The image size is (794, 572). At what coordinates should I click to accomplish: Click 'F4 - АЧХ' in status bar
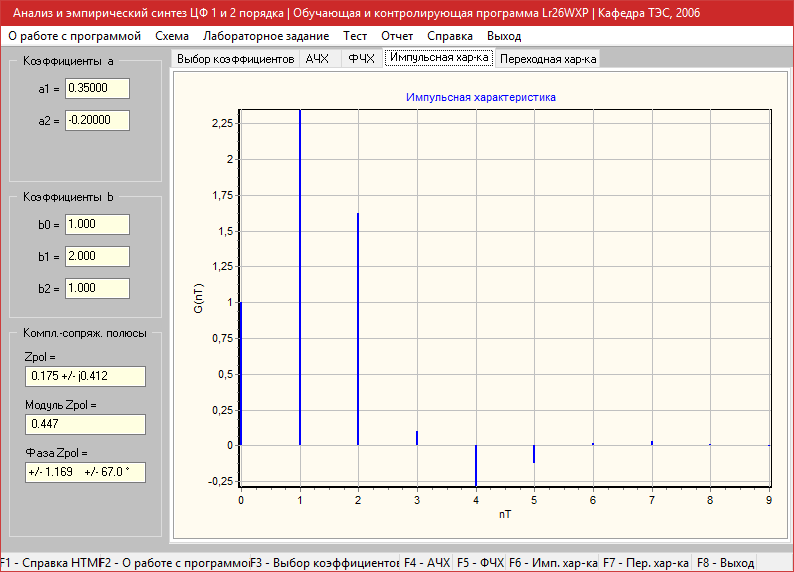pyautogui.click(x=426, y=563)
